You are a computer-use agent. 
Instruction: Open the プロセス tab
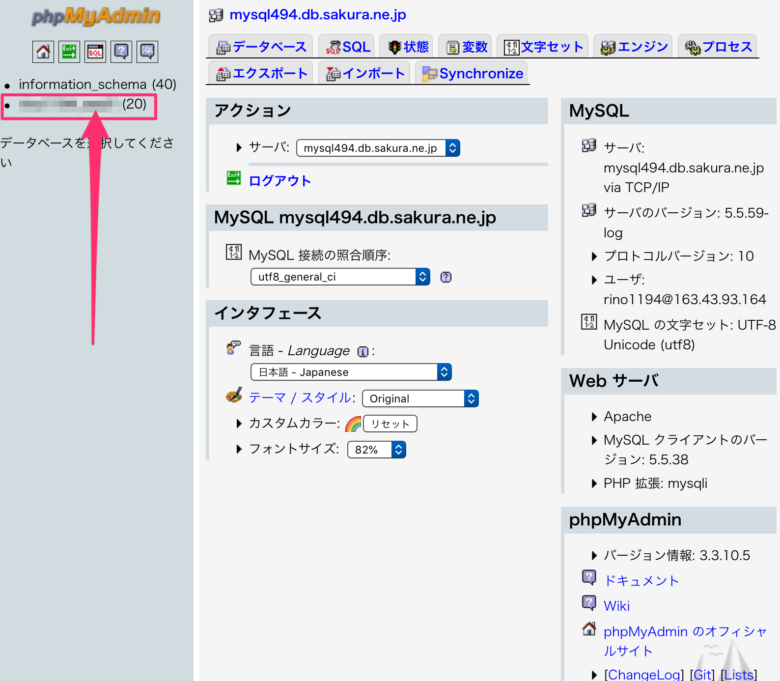click(x=718, y=47)
